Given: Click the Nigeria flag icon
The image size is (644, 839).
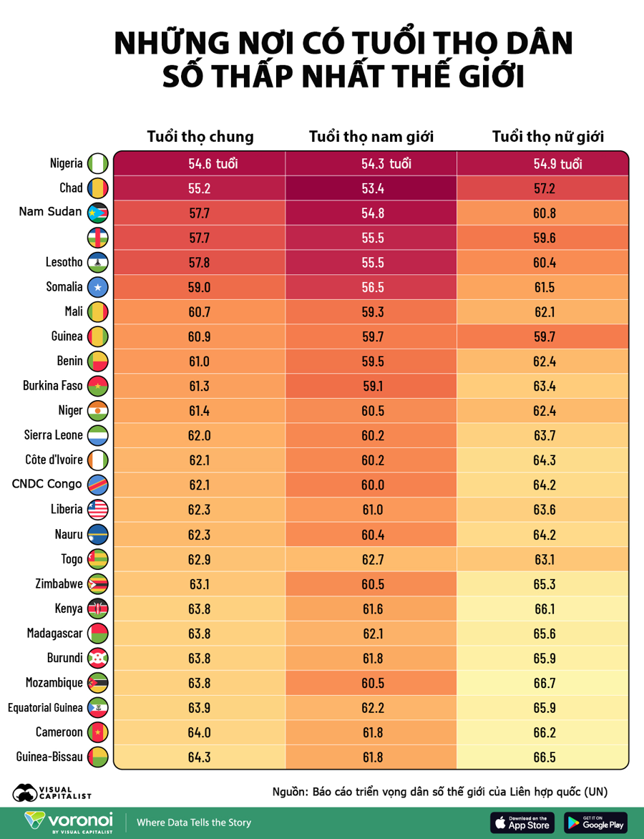Looking at the screenshot, I should (98, 164).
